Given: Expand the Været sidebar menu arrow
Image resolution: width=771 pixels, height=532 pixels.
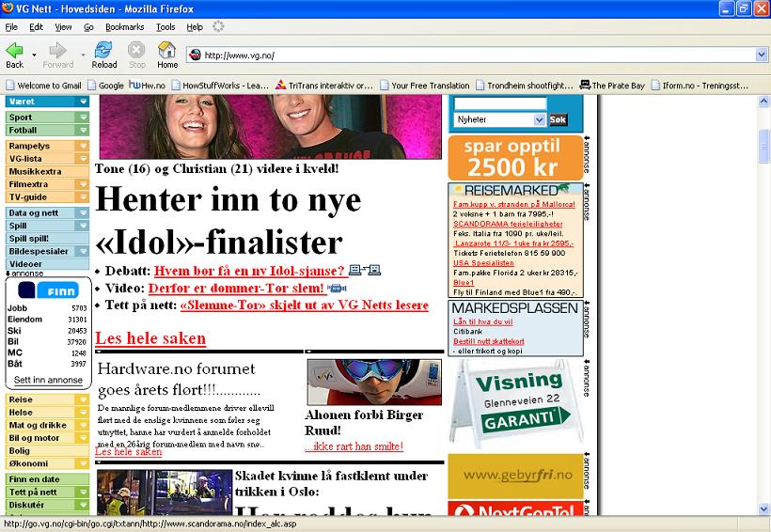Looking at the screenshot, I should pyautogui.click(x=83, y=102).
